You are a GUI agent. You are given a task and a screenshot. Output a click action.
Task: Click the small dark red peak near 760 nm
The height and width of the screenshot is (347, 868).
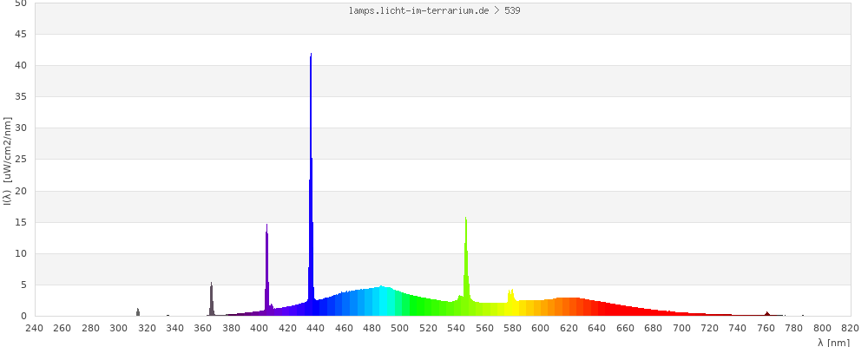click(766, 314)
